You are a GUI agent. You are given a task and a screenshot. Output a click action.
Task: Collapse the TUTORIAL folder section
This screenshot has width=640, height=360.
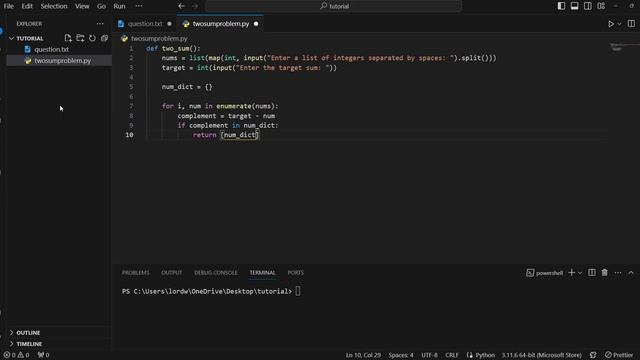(30, 38)
